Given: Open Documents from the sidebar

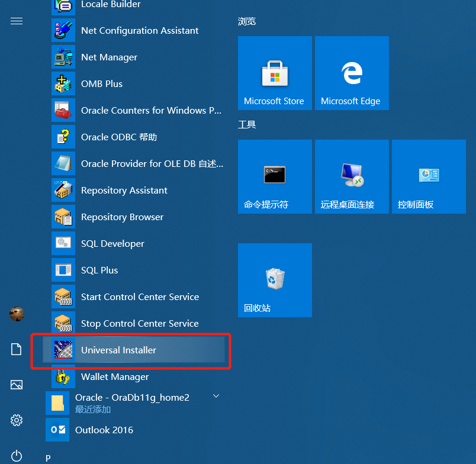Looking at the screenshot, I should point(17,349).
